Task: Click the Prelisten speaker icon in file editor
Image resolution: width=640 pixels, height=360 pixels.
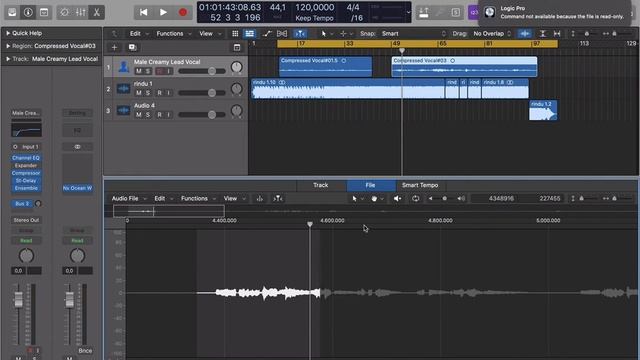Action: [397, 198]
